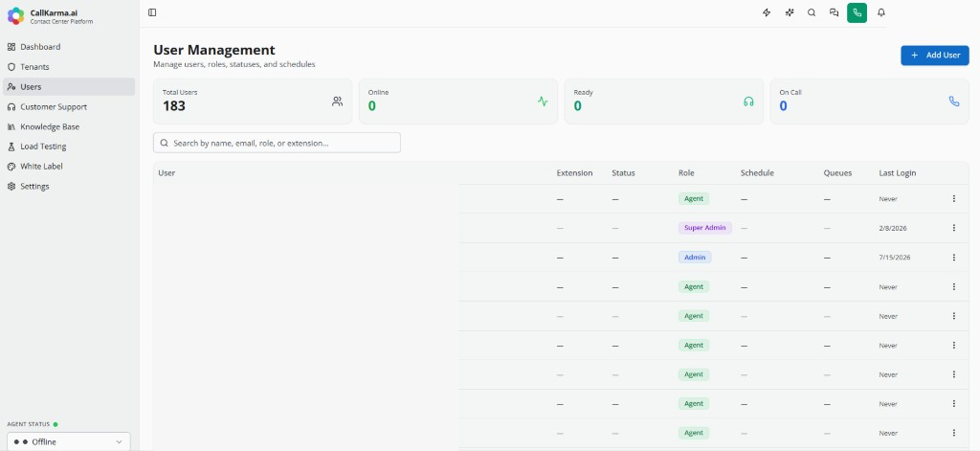Open three-dot menu of Agent row directly below Admin
The height and width of the screenshot is (451, 980).
tap(954, 286)
